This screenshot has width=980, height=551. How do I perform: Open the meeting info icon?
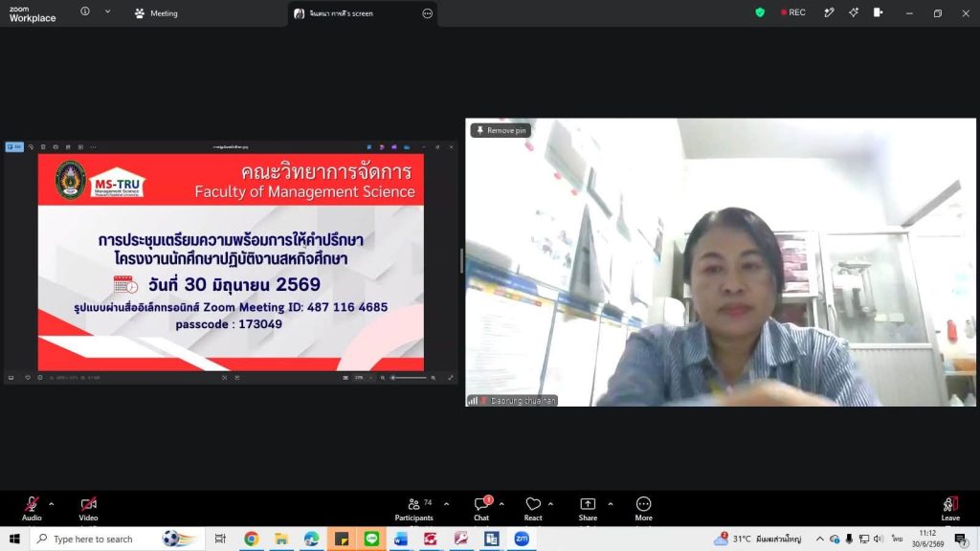85,11
